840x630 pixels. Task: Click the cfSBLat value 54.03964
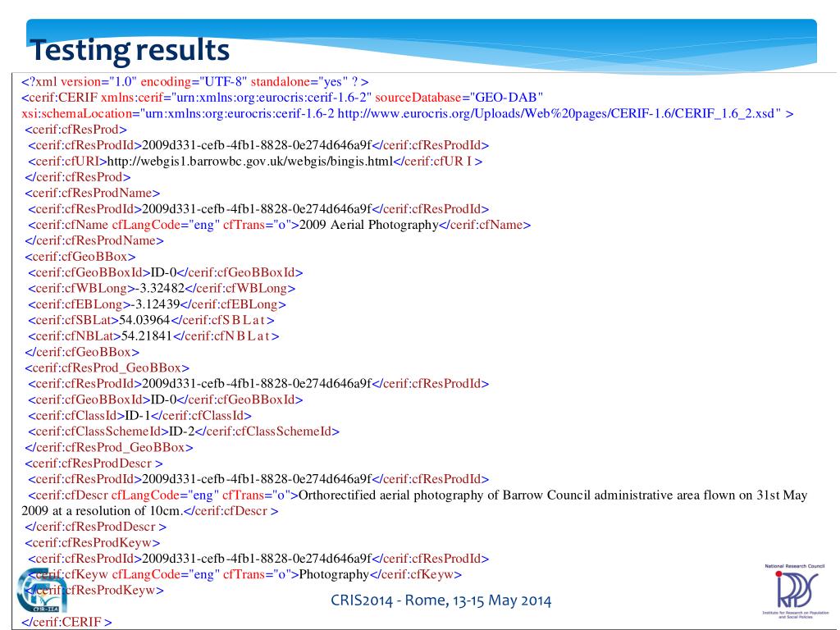point(144,321)
